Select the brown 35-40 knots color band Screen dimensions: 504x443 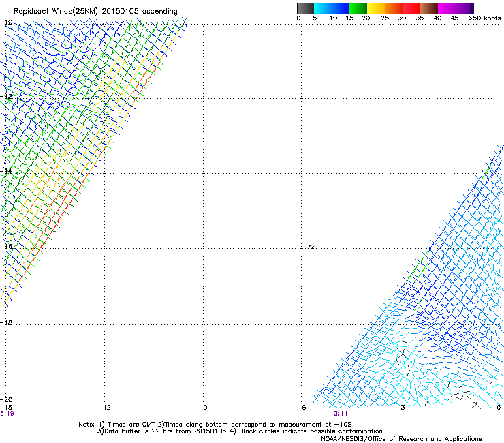point(429,8)
